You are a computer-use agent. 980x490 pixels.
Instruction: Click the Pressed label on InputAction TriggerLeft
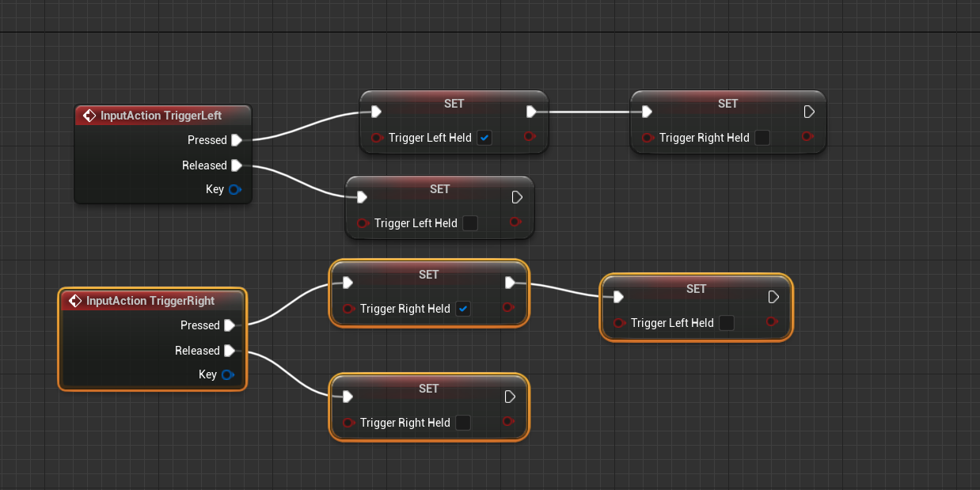pyautogui.click(x=207, y=140)
